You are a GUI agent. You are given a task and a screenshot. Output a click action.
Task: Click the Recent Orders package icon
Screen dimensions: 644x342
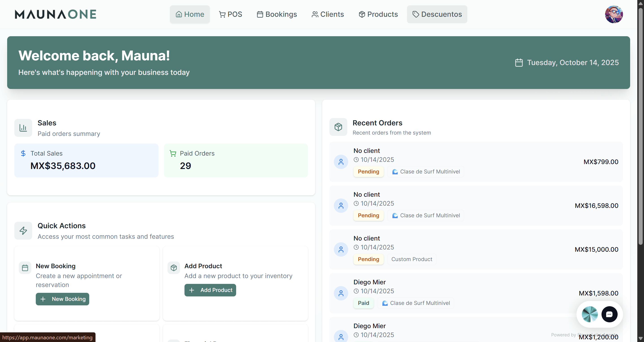pyautogui.click(x=338, y=127)
